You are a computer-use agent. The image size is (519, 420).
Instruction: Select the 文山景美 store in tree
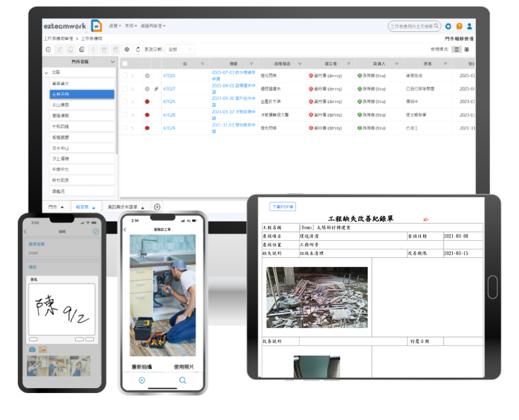82,105
